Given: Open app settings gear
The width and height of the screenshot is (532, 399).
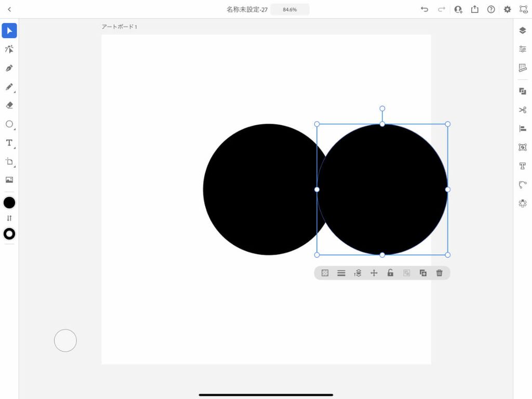Looking at the screenshot, I should (x=507, y=9).
